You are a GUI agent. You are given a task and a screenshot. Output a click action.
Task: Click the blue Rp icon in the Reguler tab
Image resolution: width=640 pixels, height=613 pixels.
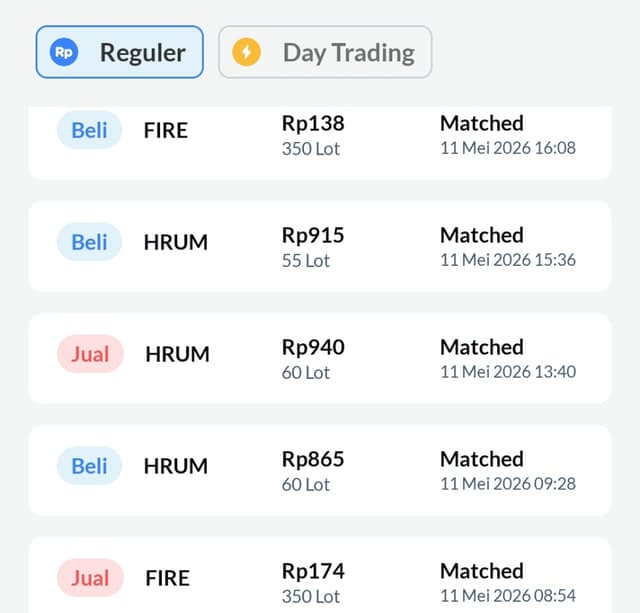[x=64, y=52]
